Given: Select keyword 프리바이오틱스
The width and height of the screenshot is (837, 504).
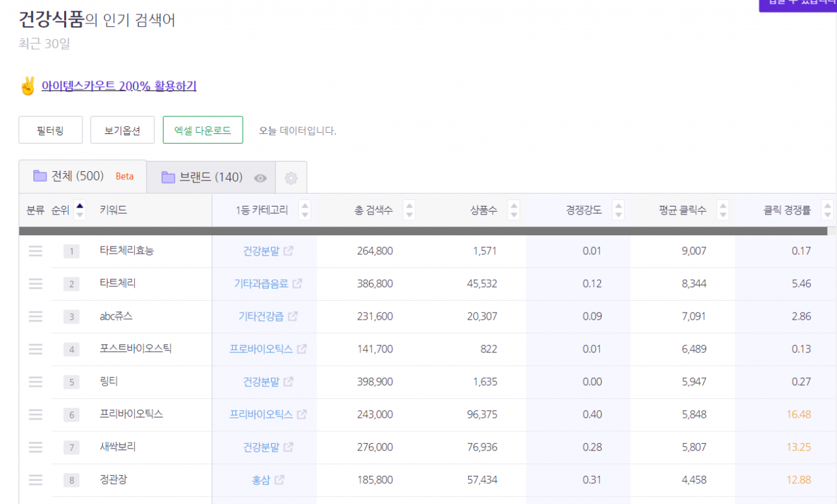Looking at the screenshot, I should point(131,414).
